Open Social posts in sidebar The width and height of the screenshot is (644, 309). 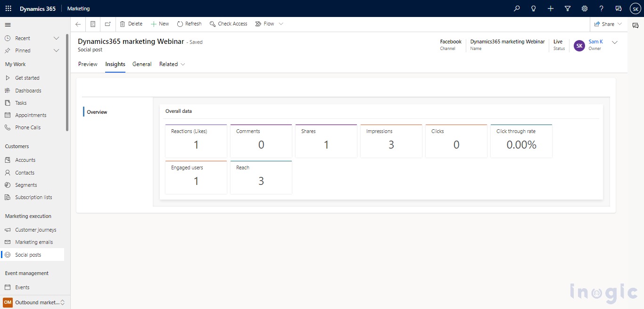32,255
